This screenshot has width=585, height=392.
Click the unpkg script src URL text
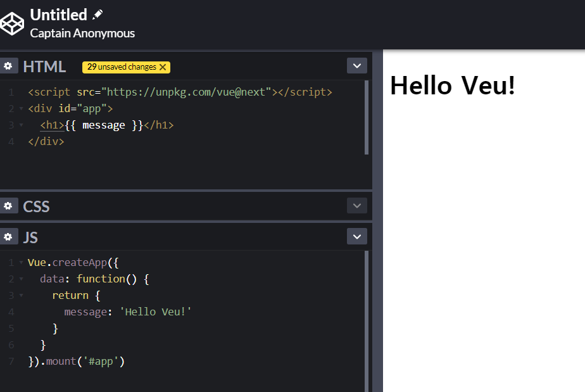coord(186,92)
